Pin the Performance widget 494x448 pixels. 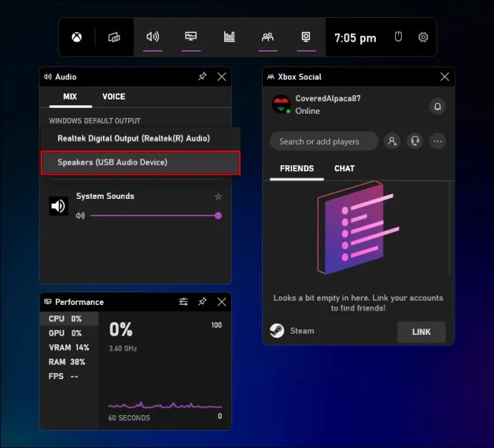click(x=203, y=302)
